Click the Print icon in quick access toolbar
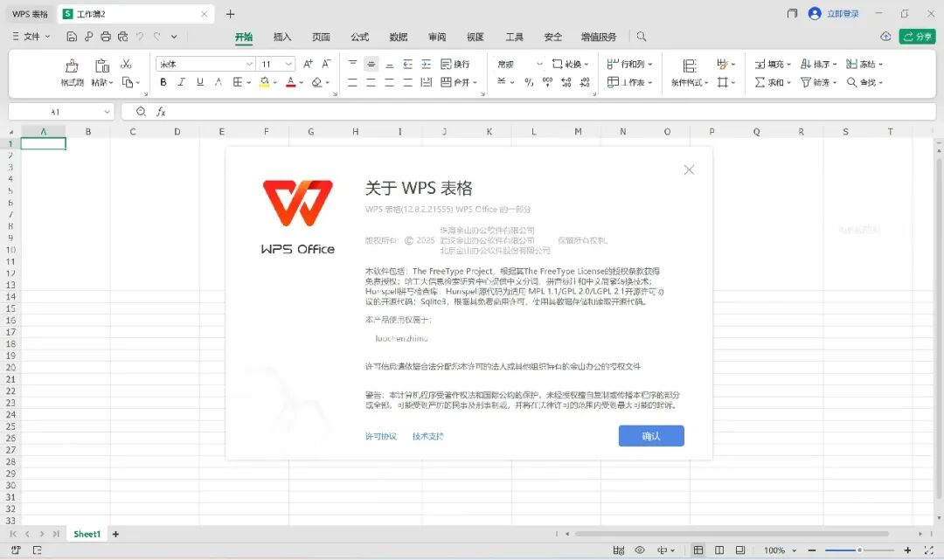 [106, 37]
